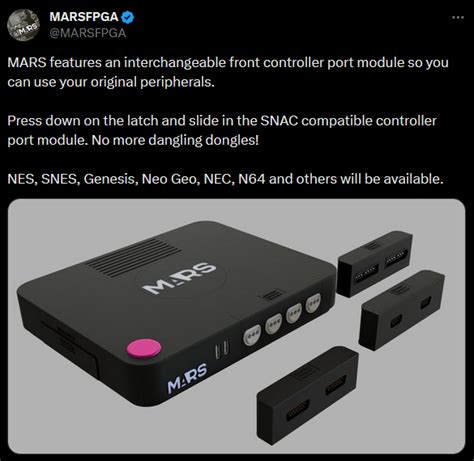The image size is (474, 461).
Task: Open the MARSFPGA display name link
Action: [84, 17]
